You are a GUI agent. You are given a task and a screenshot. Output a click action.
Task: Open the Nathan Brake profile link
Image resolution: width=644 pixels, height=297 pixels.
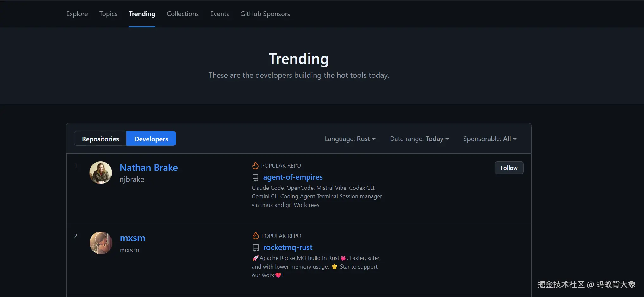(x=148, y=168)
